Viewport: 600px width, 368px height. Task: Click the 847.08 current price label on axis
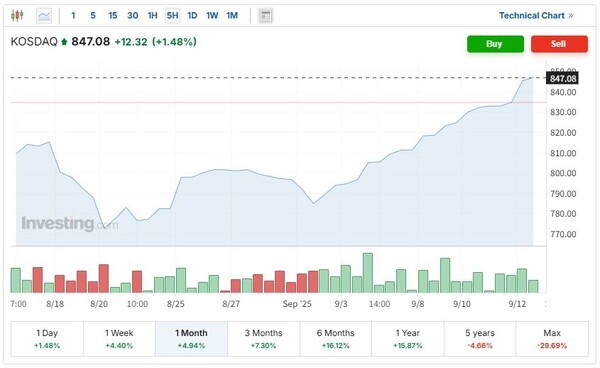tap(562, 78)
